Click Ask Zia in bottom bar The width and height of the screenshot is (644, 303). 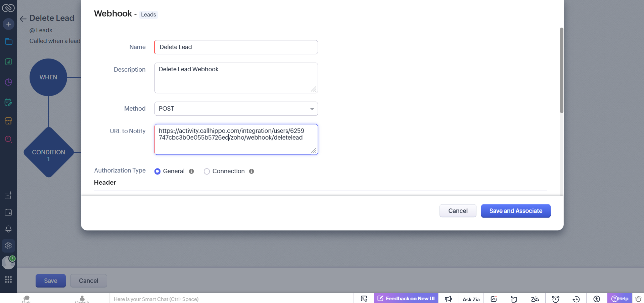(x=471, y=299)
